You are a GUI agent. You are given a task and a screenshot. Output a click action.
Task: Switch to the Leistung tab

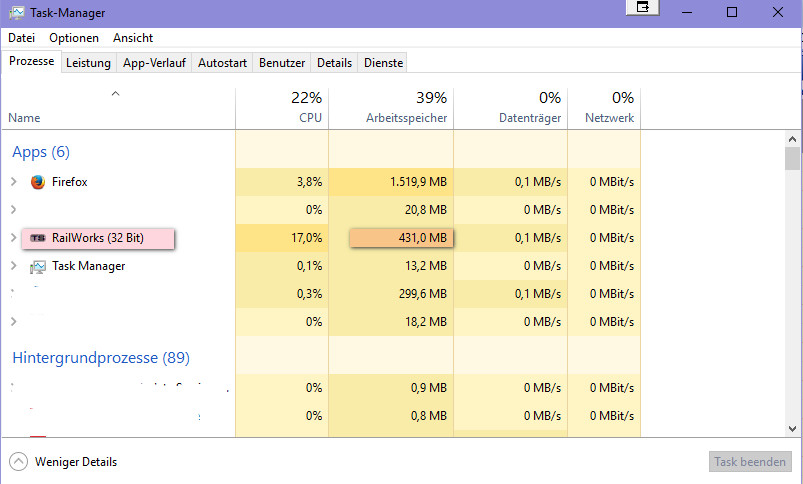click(88, 62)
